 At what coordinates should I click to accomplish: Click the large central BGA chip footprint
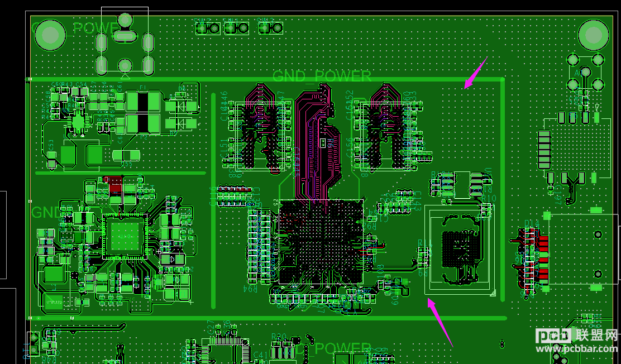pos(321,242)
